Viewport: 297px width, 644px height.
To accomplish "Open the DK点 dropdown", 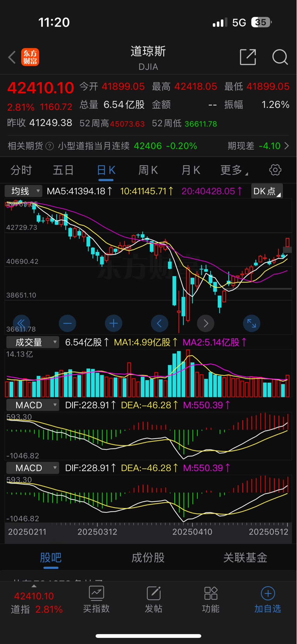I will [x=267, y=191].
